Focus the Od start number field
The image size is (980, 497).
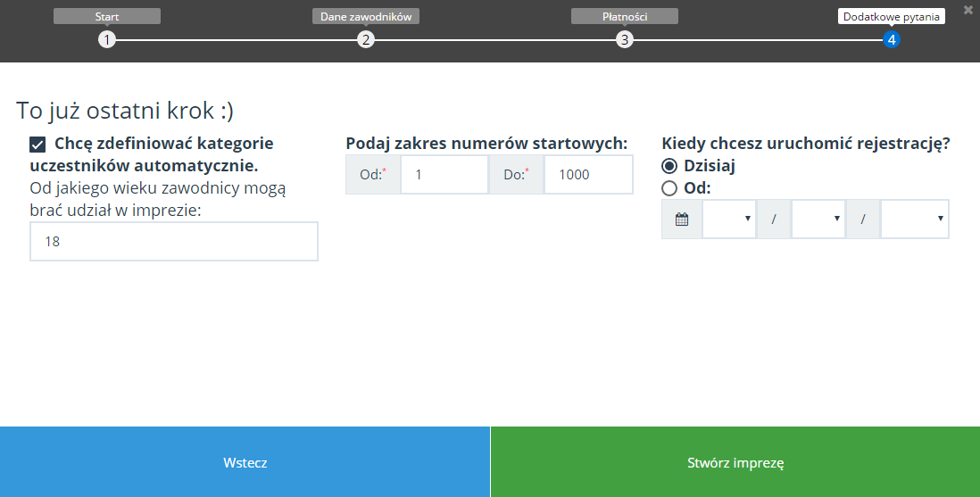click(444, 175)
